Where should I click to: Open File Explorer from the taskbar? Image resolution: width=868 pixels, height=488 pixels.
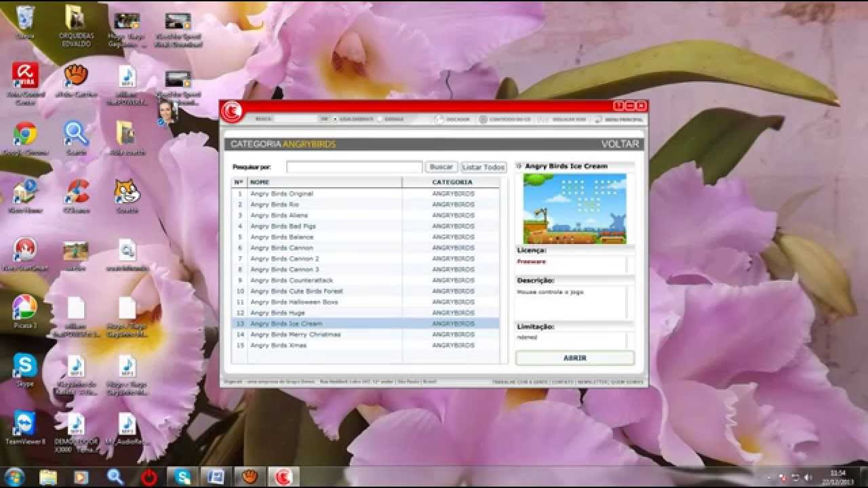47,477
